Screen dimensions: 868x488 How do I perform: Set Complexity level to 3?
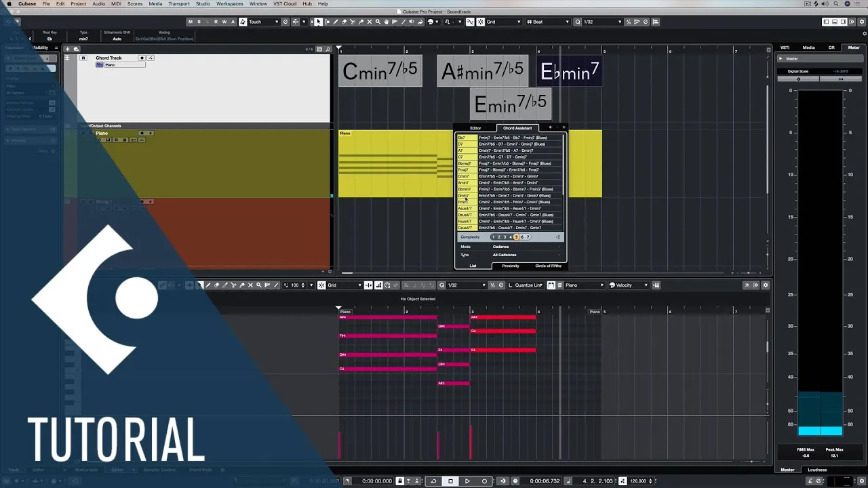(x=505, y=237)
